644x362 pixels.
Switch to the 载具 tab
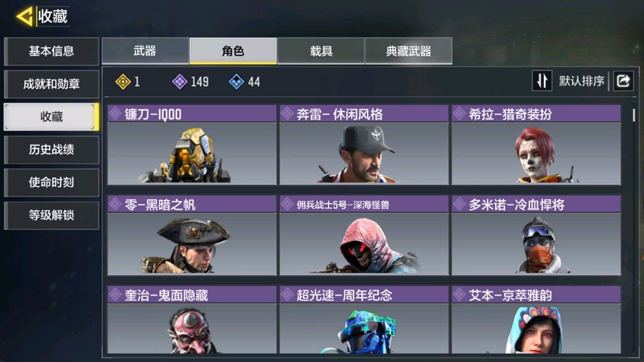point(321,51)
